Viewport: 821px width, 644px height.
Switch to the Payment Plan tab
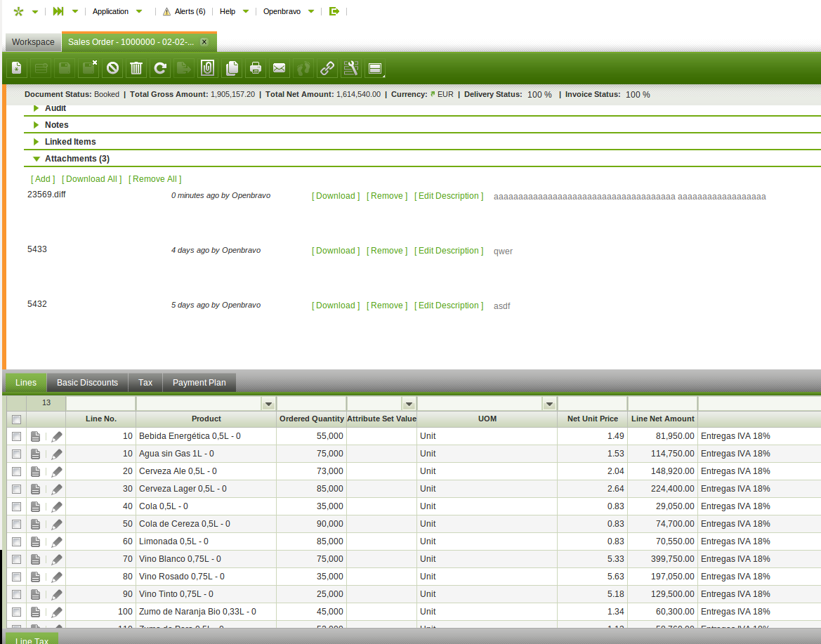(x=199, y=383)
